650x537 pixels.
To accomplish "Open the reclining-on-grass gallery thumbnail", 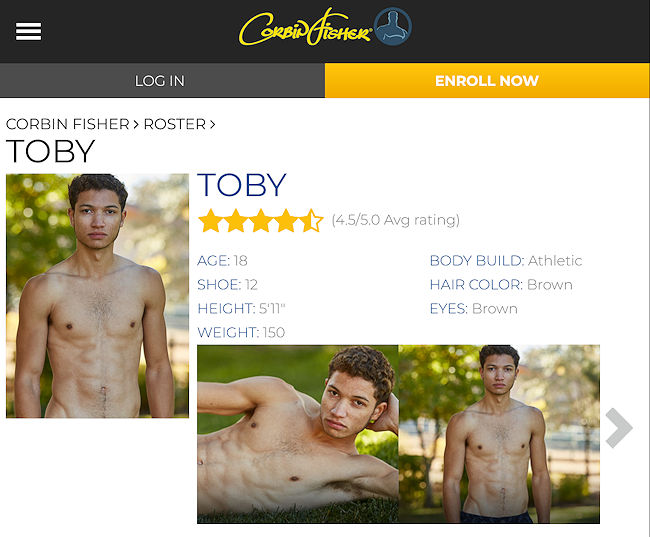I will pyautogui.click(x=298, y=434).
